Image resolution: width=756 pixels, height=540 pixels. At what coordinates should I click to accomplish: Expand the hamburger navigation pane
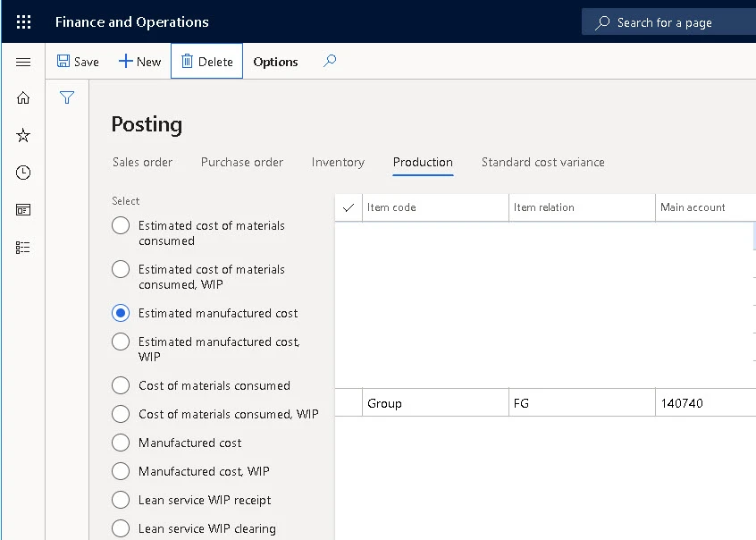(x=23, y=63)
